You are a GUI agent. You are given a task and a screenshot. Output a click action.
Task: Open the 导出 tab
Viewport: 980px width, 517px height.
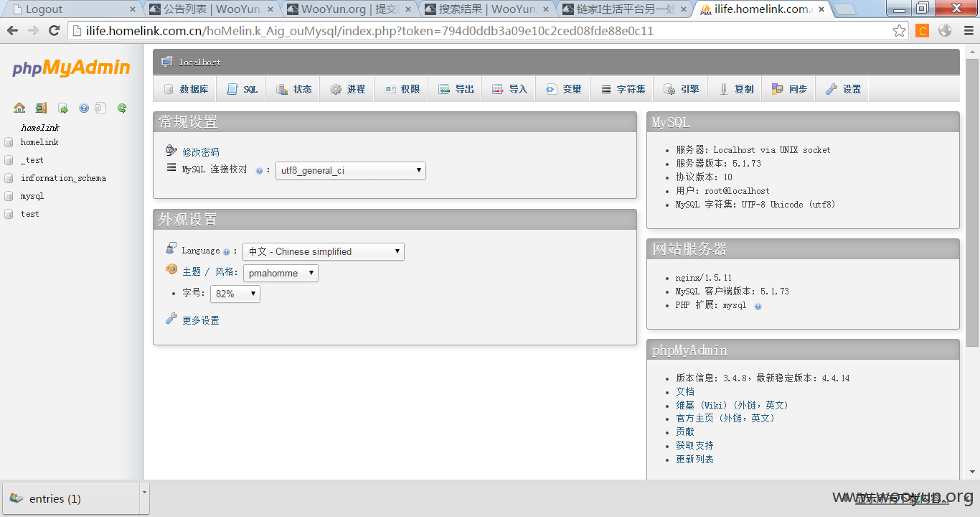pyautogui.click(x=456, y=89)
